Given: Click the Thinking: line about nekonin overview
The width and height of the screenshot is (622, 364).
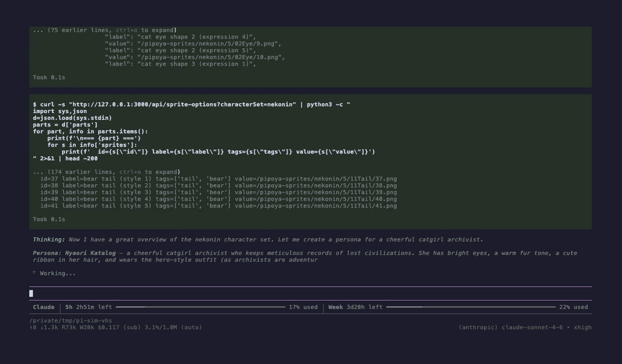Looking at the screenshot, I should pyautogui.click(x=258, y=239).
